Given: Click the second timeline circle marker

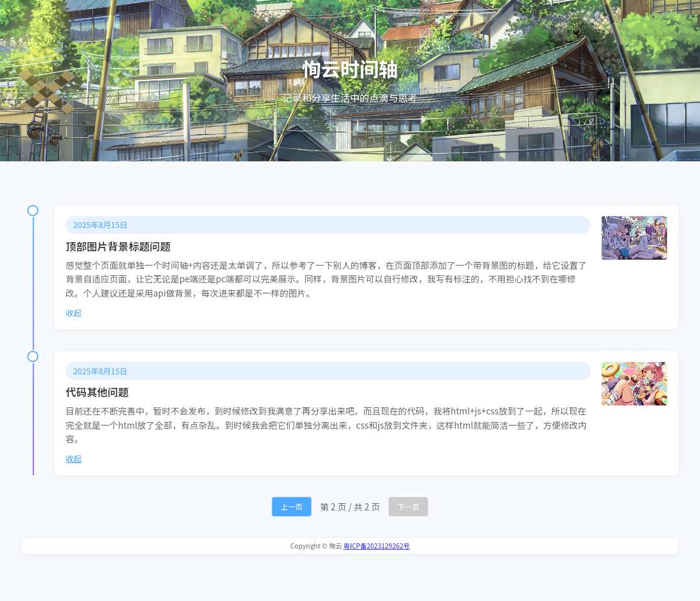Looking at the screenshot, I should pyautogui.click(x=33, y=356).
